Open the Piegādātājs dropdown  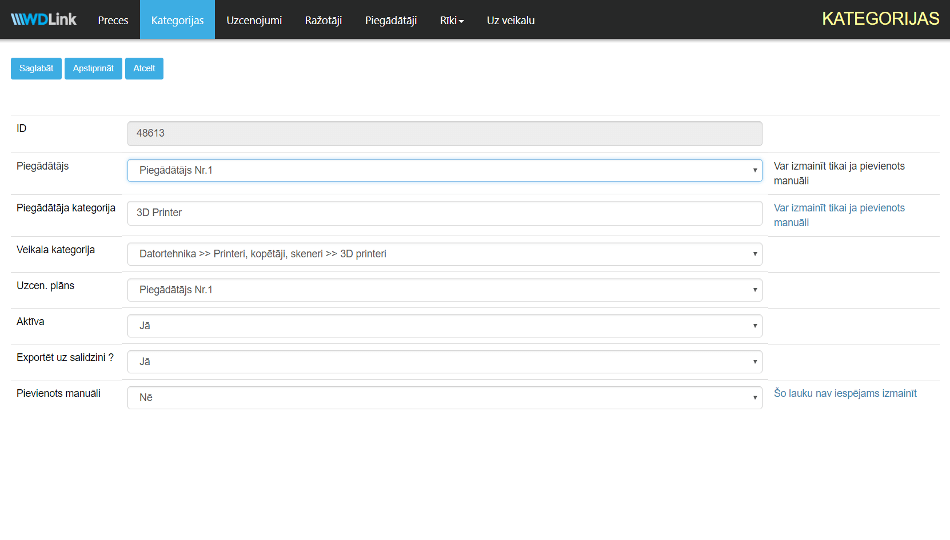click(x=444, y=171)
